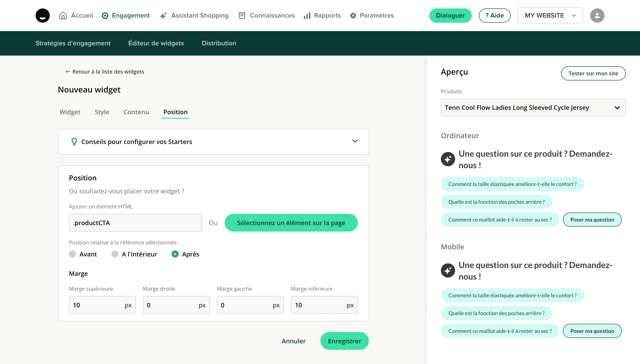Image resolution: width=640 pixels, height=364 pixels.
Task: Open the user profile avatar icon
Action: tap(597, 16)
